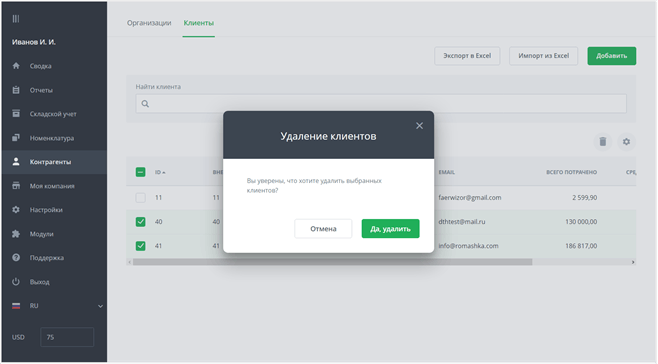Open Складской учет menu item
The height and width of the screenshot is (364, 658).
click(x=54, y=114)
